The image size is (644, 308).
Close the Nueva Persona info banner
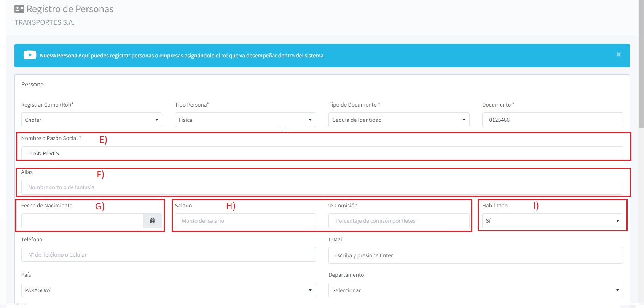618,55
